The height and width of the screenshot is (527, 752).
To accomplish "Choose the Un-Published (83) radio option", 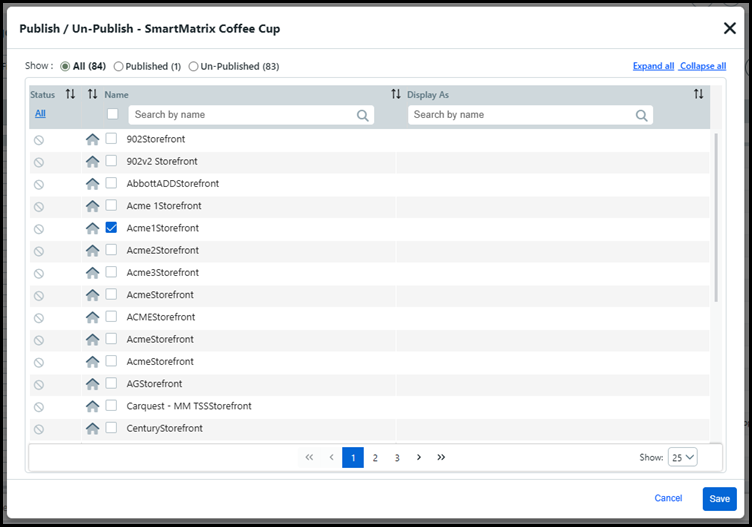I will point(193,67).
